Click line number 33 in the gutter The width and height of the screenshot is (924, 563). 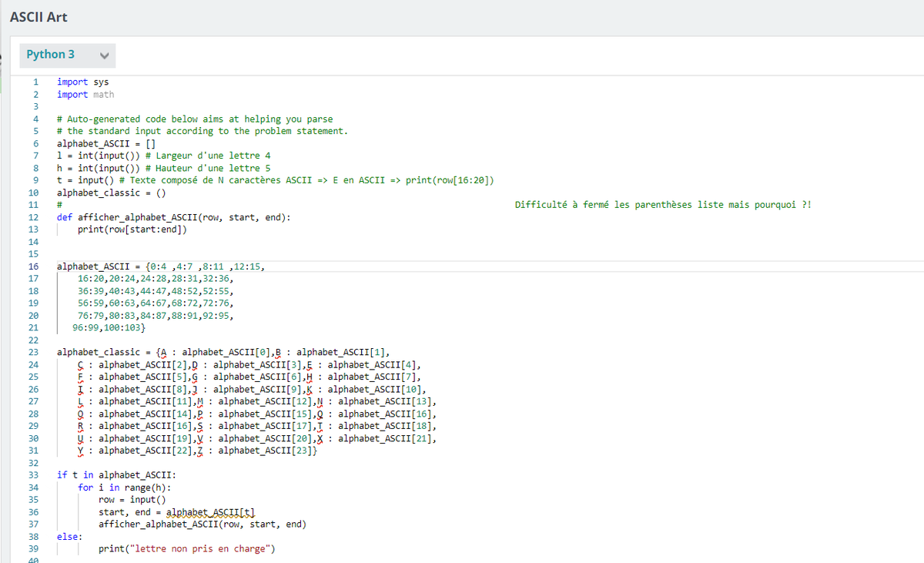pos(33,475)
